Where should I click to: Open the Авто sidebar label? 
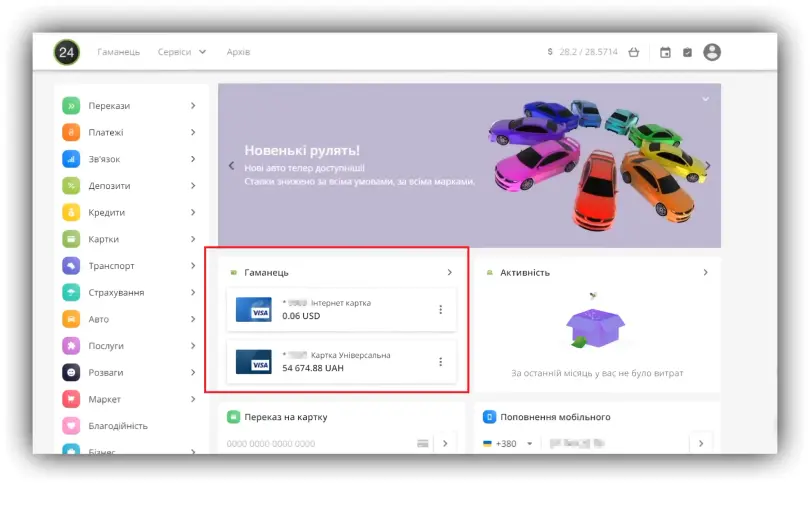coord(99,320)
